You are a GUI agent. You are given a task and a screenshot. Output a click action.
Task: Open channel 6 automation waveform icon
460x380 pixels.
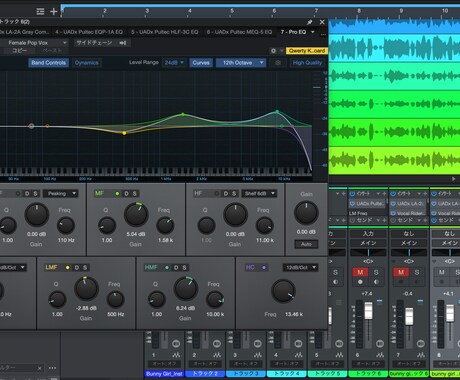pyautogui.click(x=380, y=355)
